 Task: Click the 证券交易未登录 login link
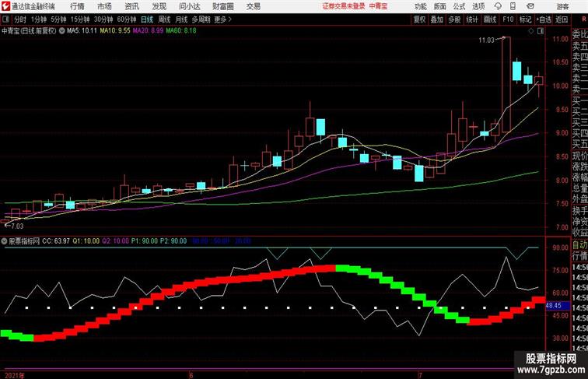[344, 6]
